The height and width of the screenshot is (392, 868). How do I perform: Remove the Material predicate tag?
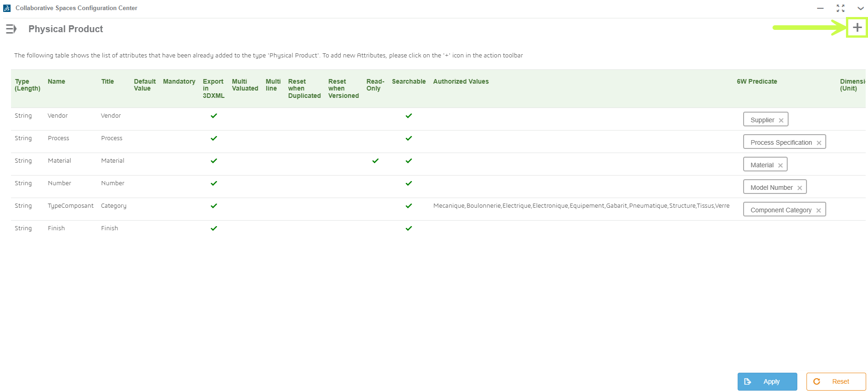coord(780,165)
